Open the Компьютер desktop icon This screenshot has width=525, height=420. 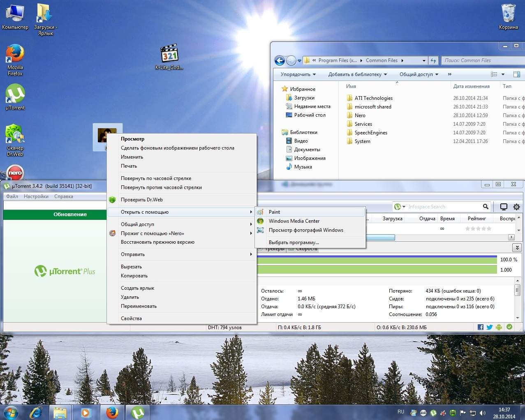pos(15,17)
